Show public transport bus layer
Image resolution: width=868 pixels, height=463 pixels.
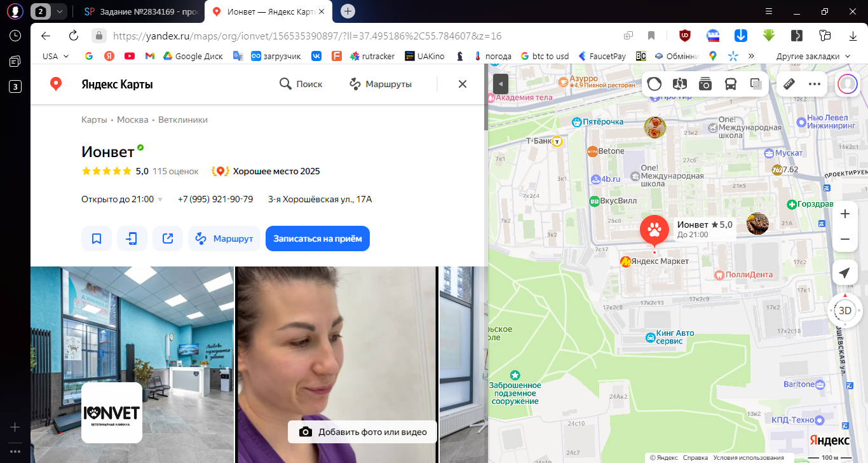(731, 84)
